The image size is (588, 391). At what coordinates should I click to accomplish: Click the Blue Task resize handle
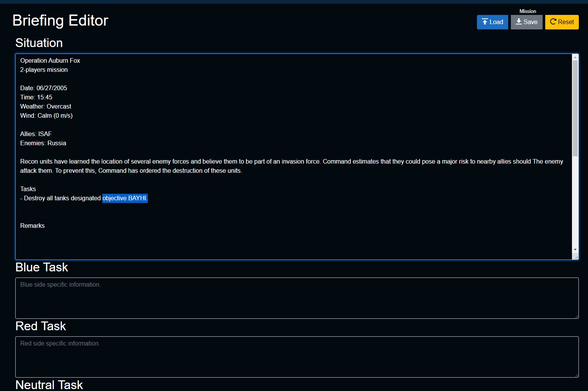coord(576,316)
